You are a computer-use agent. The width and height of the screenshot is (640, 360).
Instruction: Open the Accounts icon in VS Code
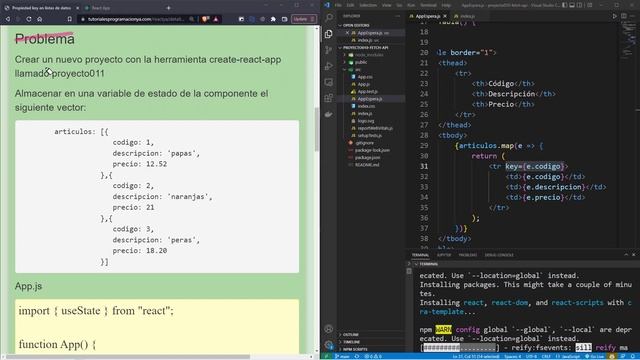[329, 329]
